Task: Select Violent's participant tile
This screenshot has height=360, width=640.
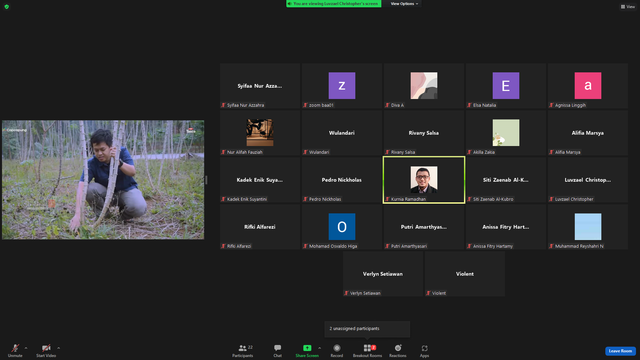Action: (x=465, y=273)
